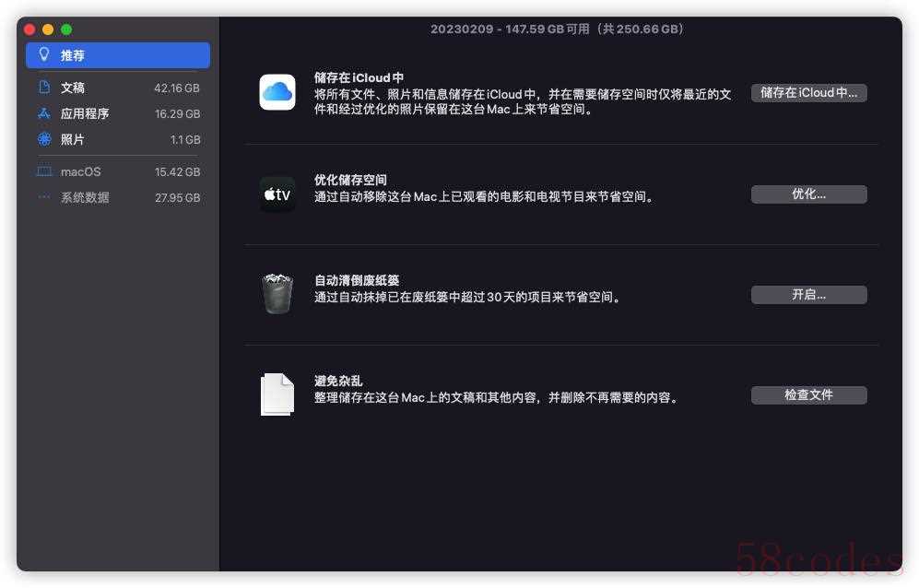Click the App Store icon beside 应用程序

click(44, 113)
